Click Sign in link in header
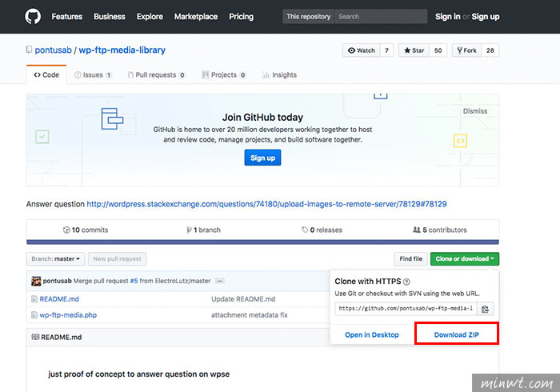The width and height of the screenshot is (560, 392). pyautogui.click(x=447, y=17)
